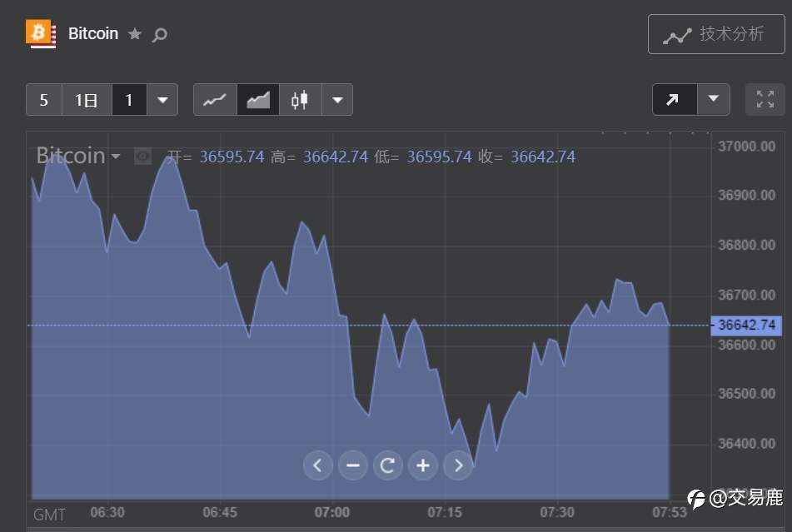The image size is (792, 532).
Task: Click the 37000.00 price axis label
Action: 746,147
